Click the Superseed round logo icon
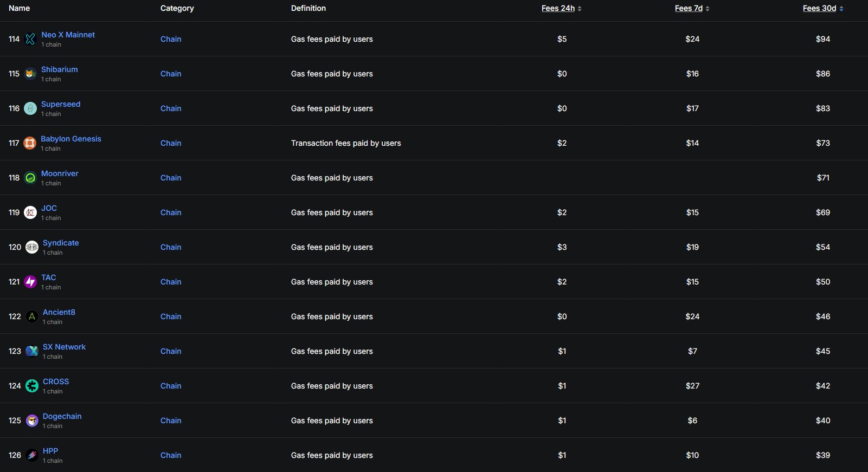 point(30,108)
